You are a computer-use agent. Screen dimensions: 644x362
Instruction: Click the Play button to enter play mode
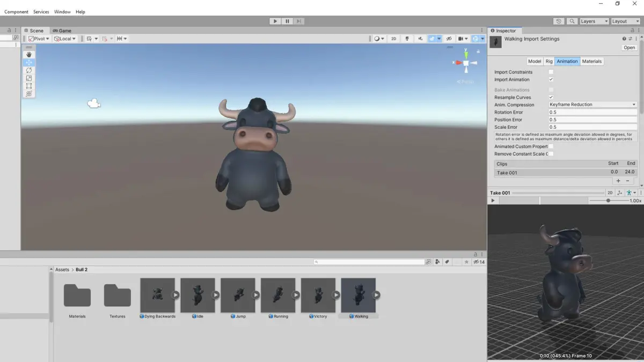(275, 21)
